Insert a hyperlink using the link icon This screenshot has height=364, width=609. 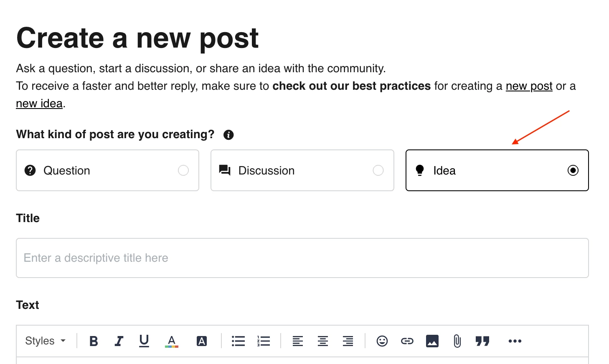click(407, 341)
